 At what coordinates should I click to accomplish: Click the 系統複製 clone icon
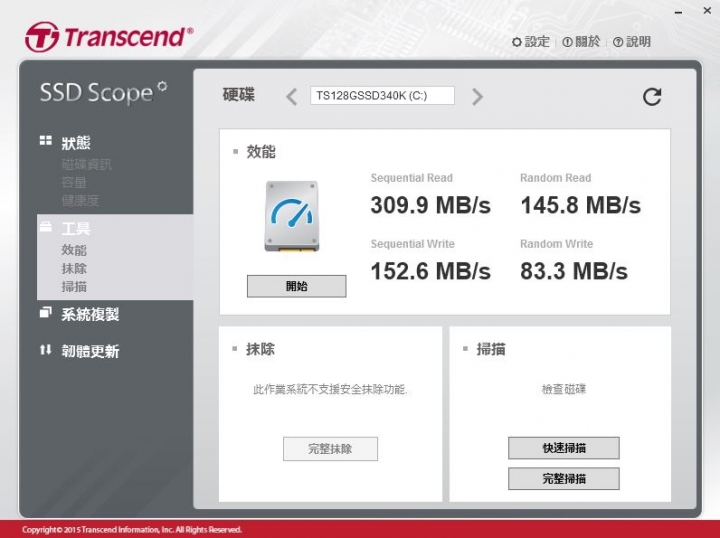tap(45, 312)
